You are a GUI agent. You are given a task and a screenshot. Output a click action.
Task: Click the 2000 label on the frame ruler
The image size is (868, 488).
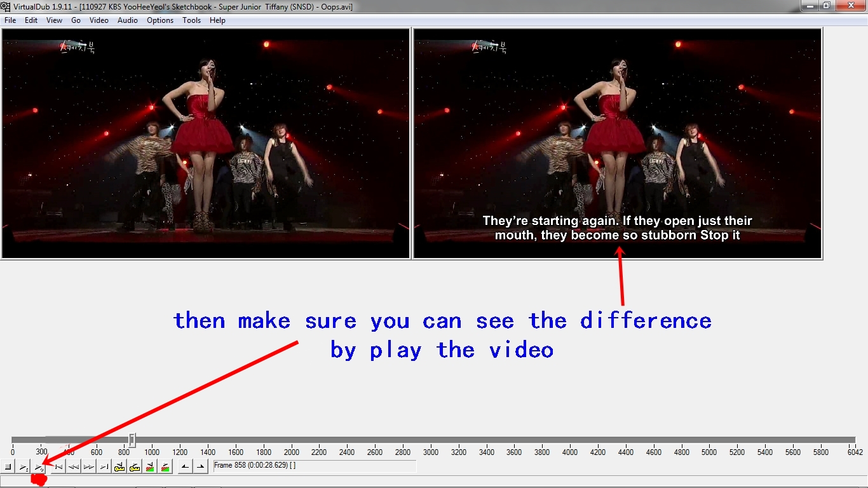click(292, 452)
